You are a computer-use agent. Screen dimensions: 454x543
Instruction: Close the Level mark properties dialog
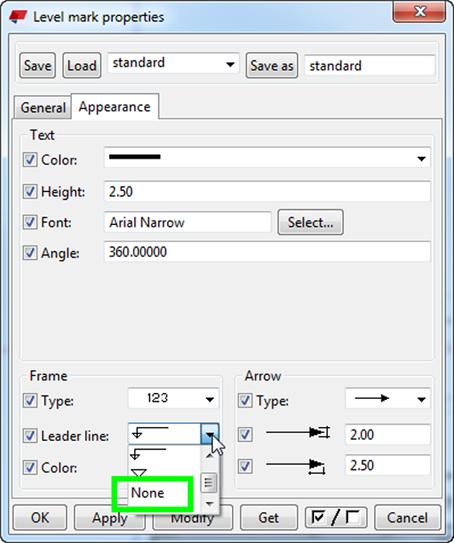tap(419, 12)
